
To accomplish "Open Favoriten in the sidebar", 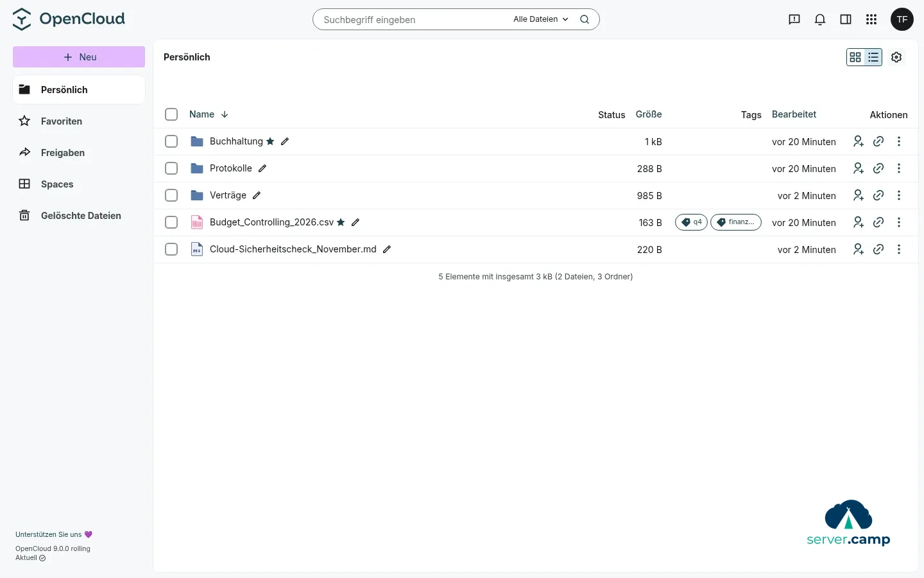I will tap(79, 121).
